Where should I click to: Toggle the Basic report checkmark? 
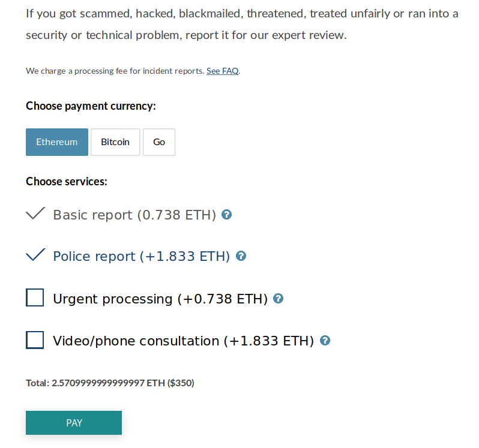(x=35, y=214)
